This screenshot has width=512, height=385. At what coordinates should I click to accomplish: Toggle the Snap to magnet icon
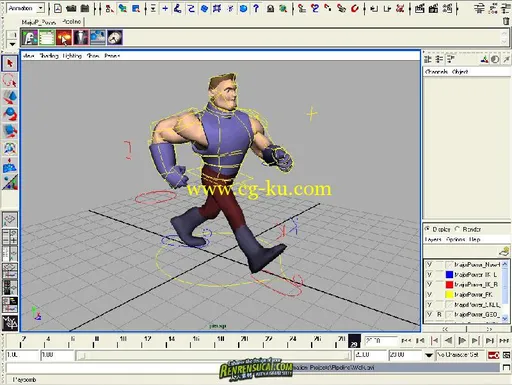355,8
